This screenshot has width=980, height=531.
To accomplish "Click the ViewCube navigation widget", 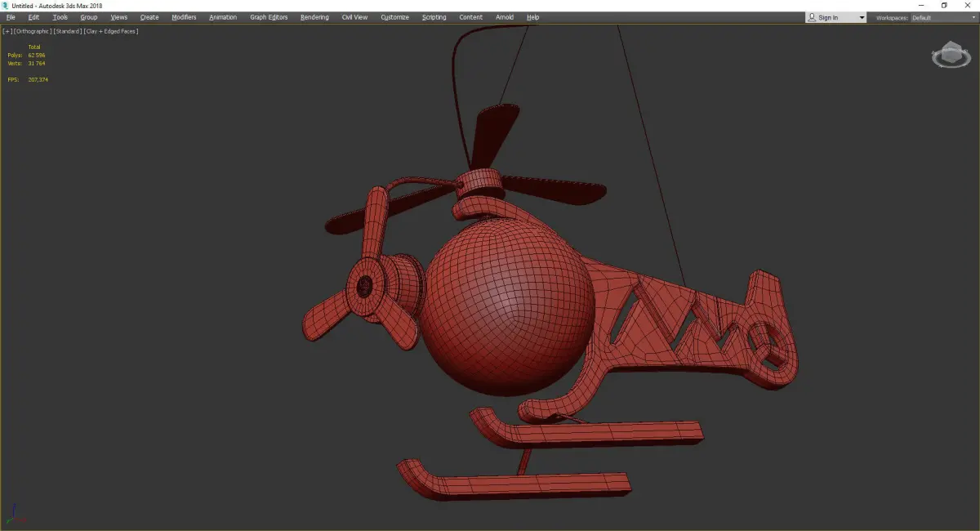I will (x=950, y=56).
